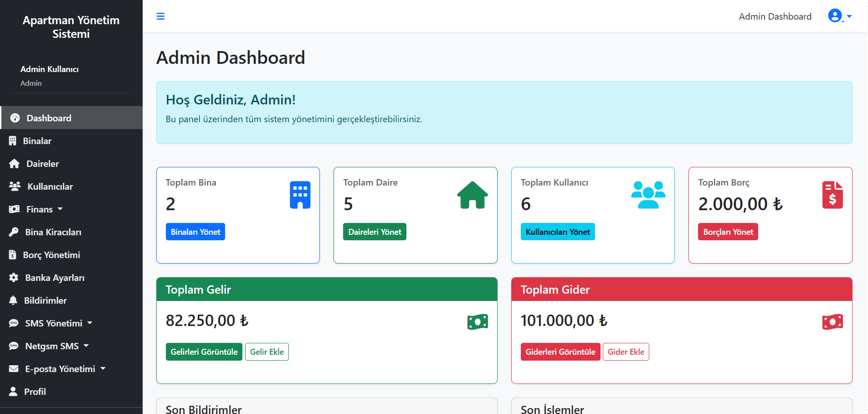This screenshot has height=414, width=868.
Task: Click the bell icon beside Bildirimler
Action: click(x=14, y=300)
